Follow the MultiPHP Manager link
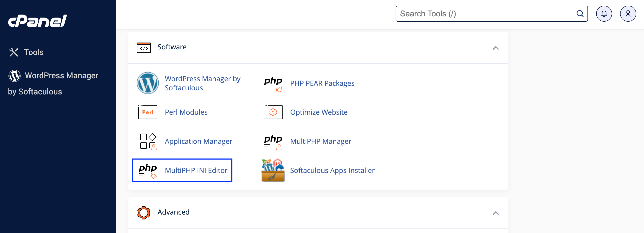Image resolution: width=644 pixels, height=233 pixels. coord(321,141)
